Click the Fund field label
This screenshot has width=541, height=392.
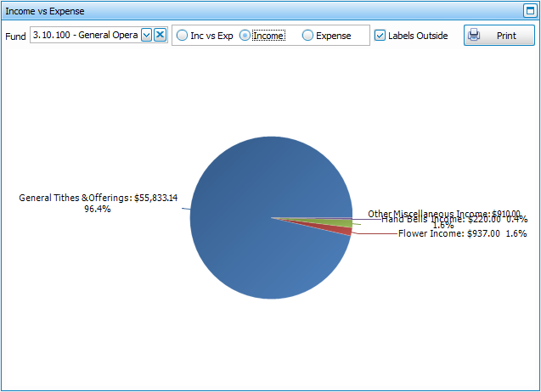[x=14, y=36]
